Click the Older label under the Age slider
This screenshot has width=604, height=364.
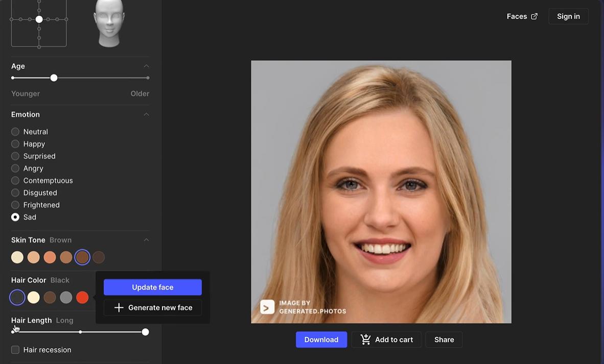click(x=140, y=93)
